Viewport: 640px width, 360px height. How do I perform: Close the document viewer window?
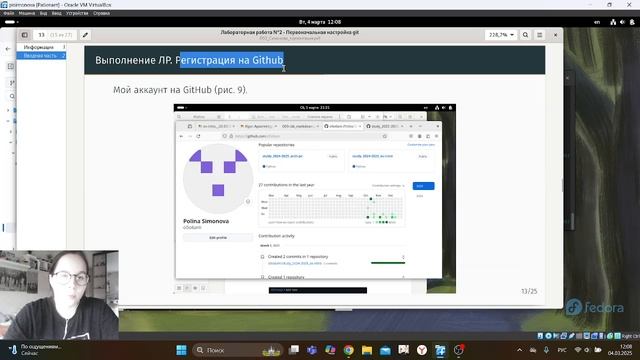(x=555, y=35)
